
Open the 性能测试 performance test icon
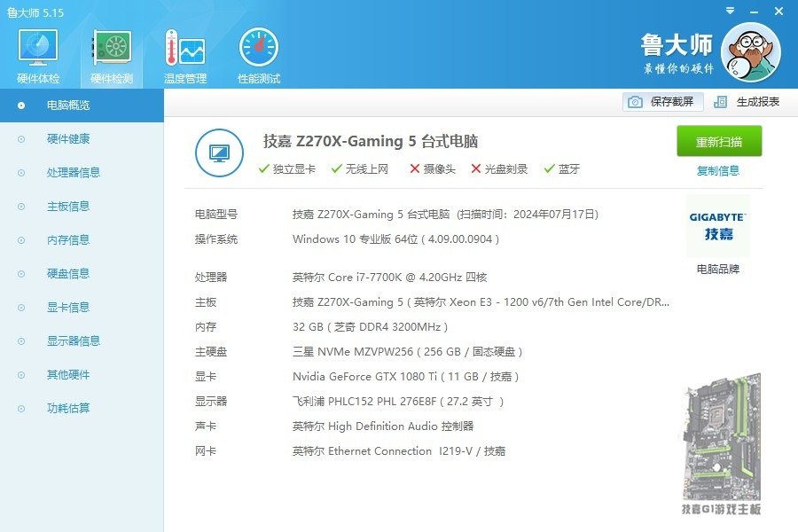[x=259, y=56]
